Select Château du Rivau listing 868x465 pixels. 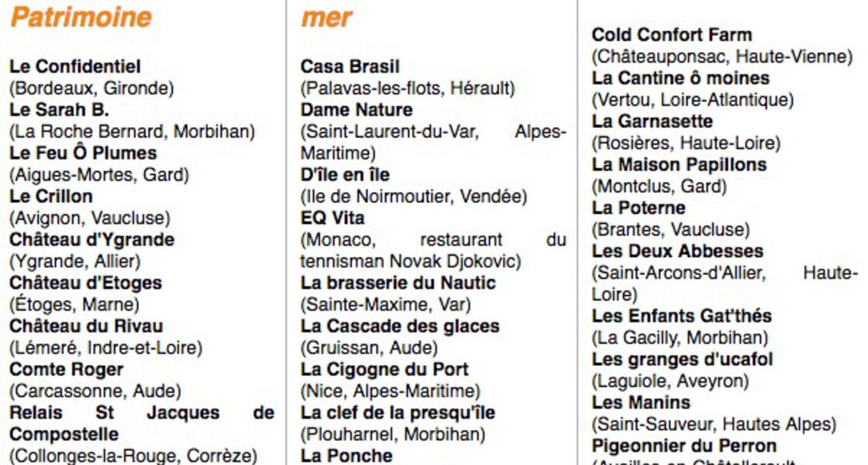tap(86, 326)
